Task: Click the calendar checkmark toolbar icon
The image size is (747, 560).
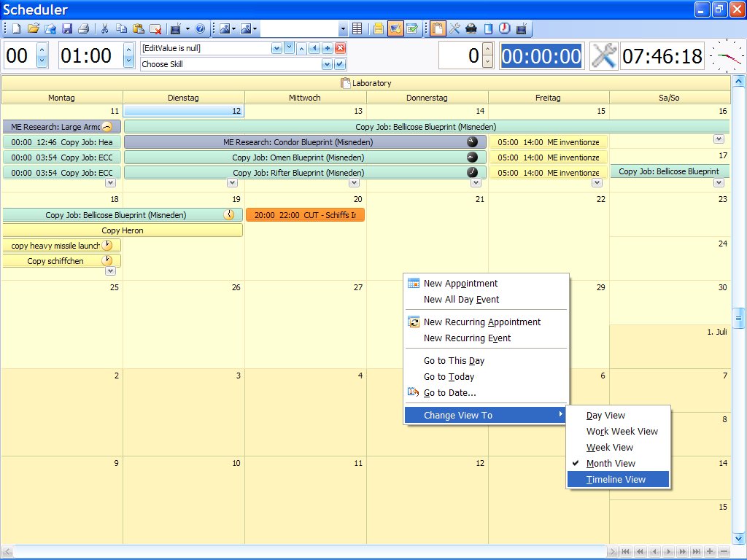Action: click(x=413, y=29)
